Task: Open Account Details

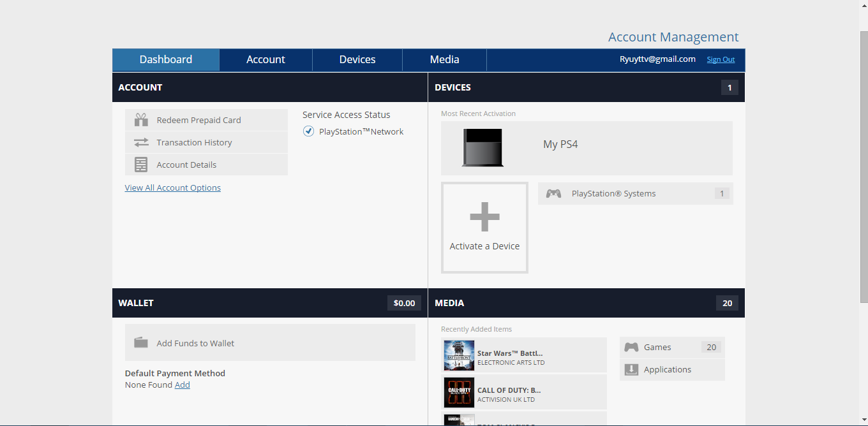Action: (x=206, y=165)
